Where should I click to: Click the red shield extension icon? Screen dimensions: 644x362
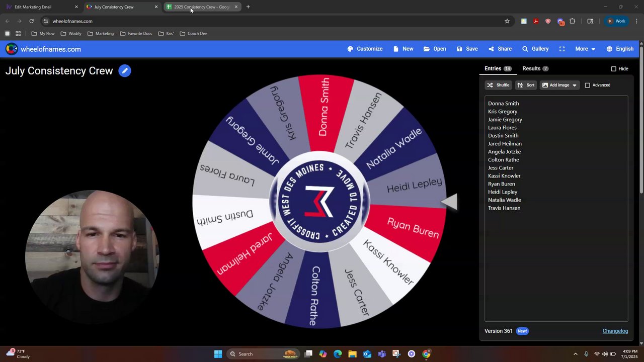[548, 21]
